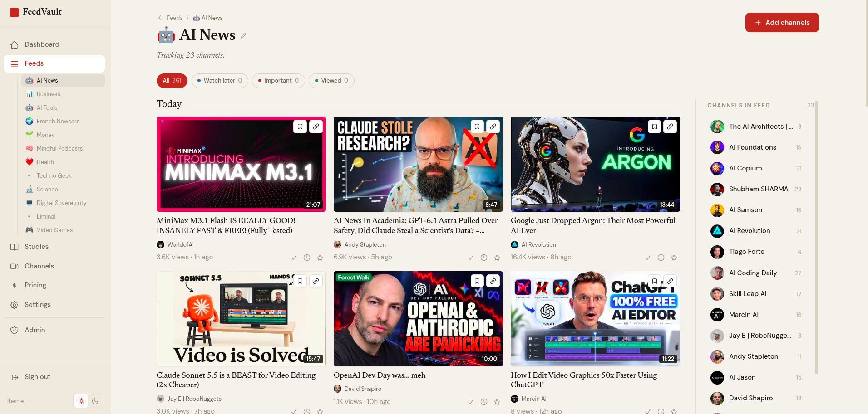
Task: Add Google Argon video to watch later
Action: tap(661, 258)
